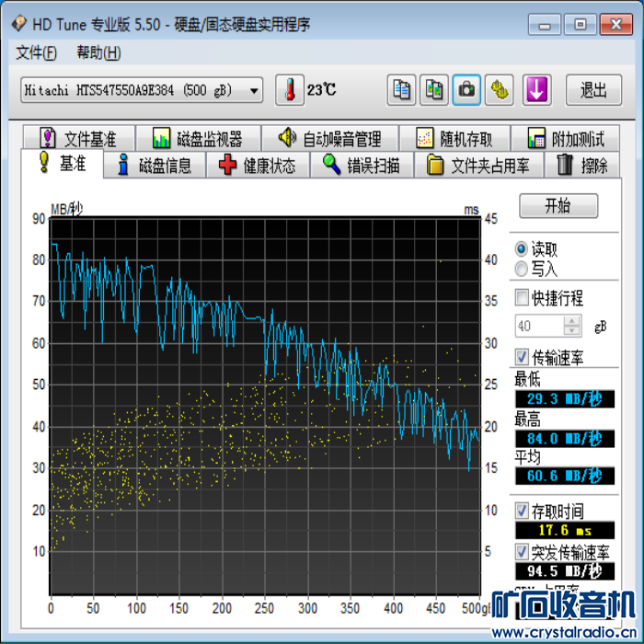This screenshot has height=644, width=644.
Task: Click the copy screenshot to clipboard icon
Action: (x=434, y=90)
